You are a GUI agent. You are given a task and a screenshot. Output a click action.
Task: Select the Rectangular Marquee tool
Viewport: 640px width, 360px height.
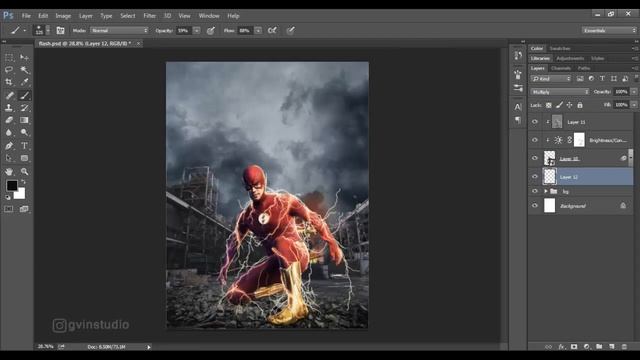(x=9, y=58)
